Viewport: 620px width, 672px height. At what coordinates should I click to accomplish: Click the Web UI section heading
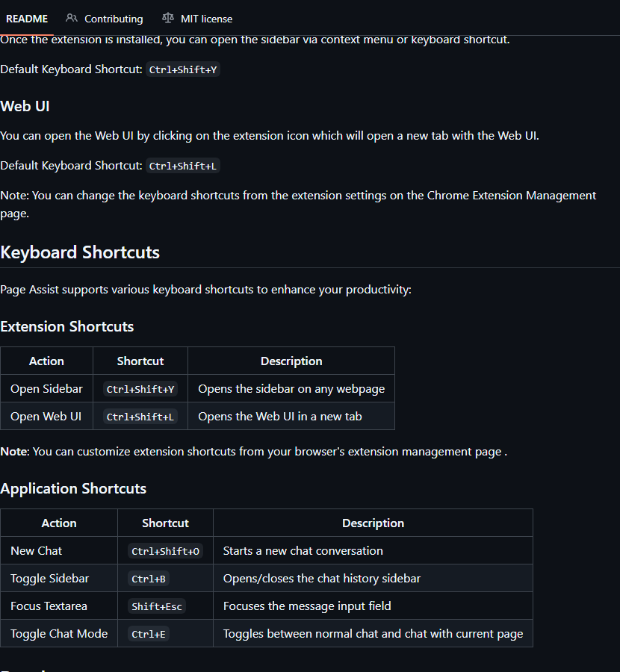(25, 106)
